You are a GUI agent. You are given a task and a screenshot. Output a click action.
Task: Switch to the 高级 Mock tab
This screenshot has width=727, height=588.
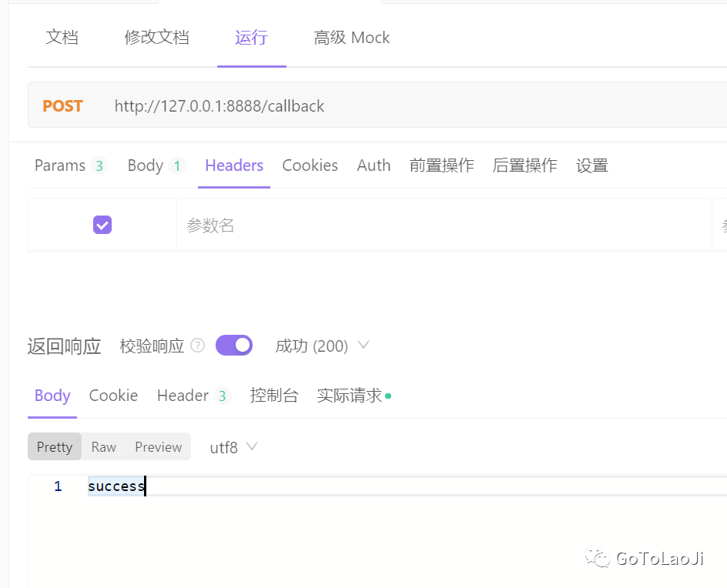tap(351, 37)
